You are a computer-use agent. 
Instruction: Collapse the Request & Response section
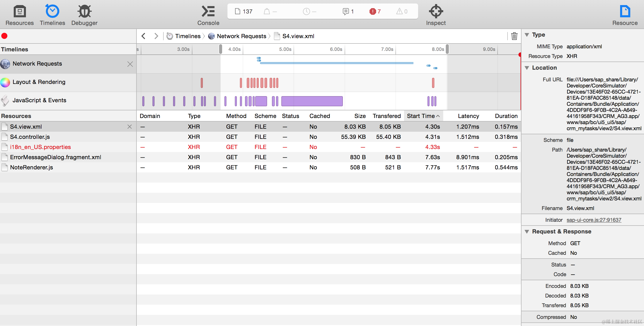(527, 232)
